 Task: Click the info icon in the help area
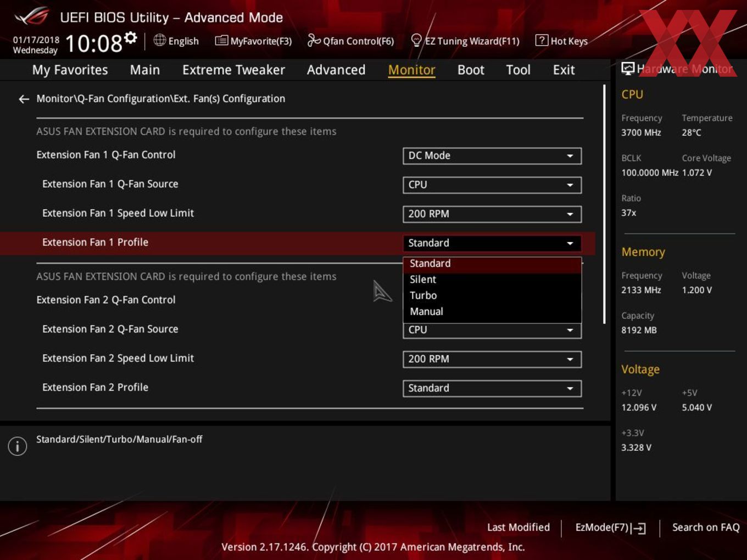(18, 446)
